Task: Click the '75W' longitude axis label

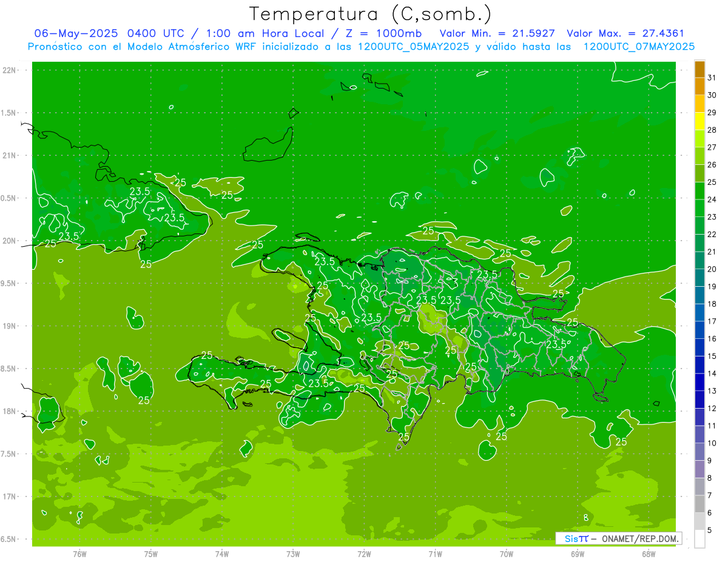Action: tap(151, 554)
